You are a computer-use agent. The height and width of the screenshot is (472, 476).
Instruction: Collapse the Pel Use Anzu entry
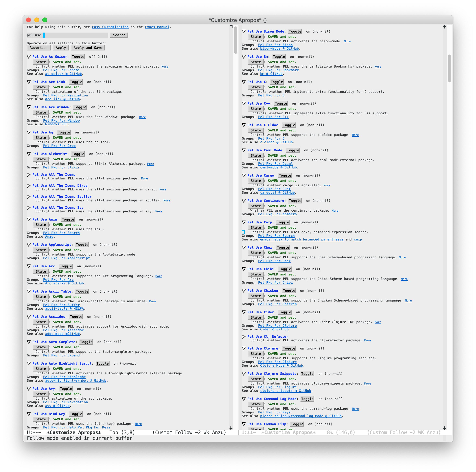pyautogui.click(x=29, y=219)
